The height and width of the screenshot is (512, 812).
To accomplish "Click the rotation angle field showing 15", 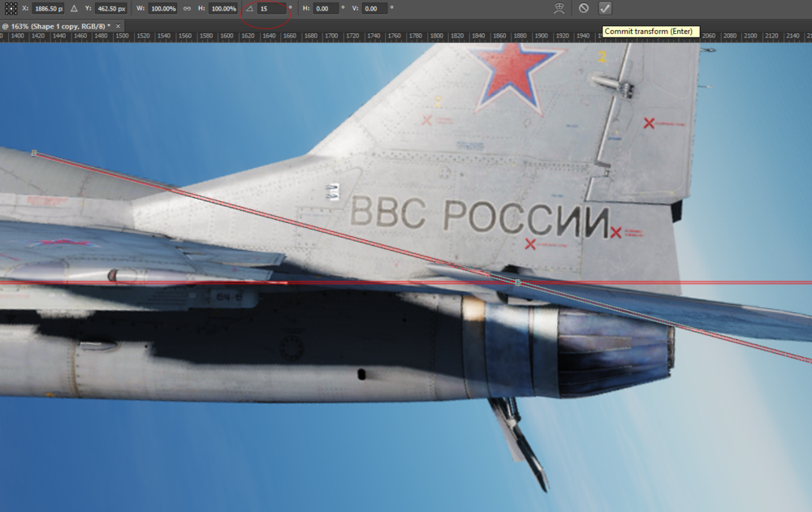I will pos(272,8).
